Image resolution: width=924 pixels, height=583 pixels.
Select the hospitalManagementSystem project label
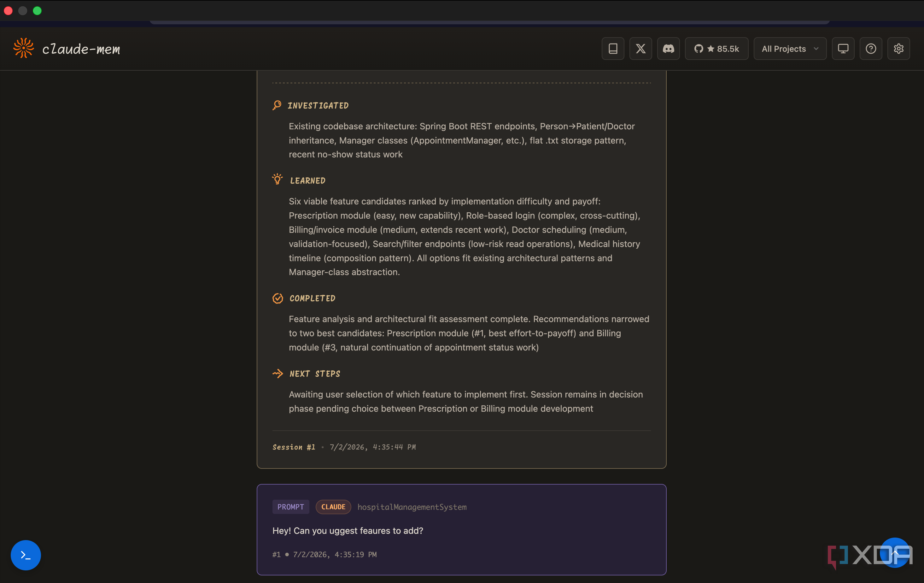tap(412, 507)
